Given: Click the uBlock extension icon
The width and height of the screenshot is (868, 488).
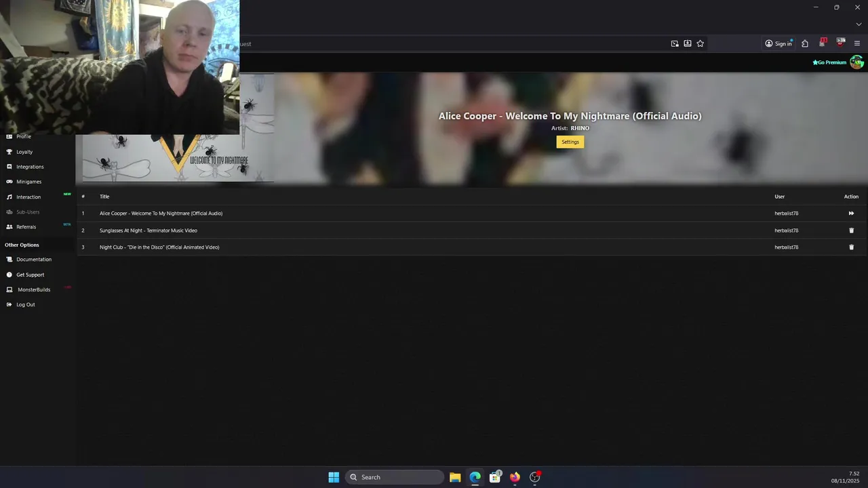Looking at the screenshot, I should [840, 43].
